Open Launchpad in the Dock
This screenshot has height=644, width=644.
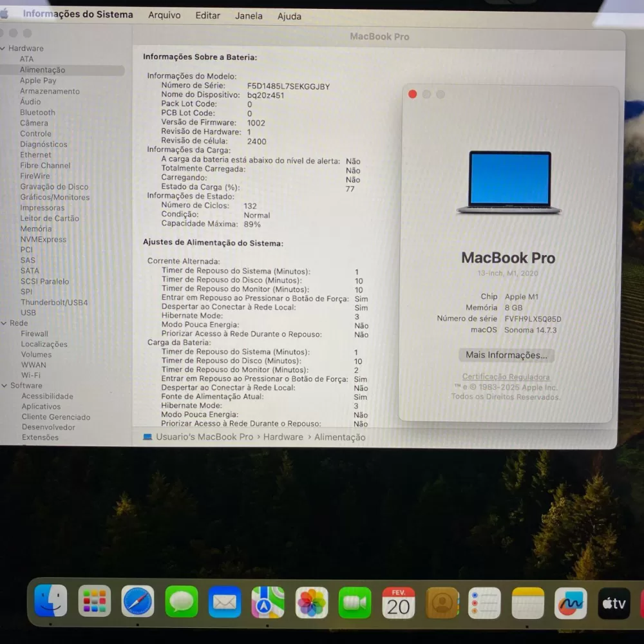click(x=95, y=601)
